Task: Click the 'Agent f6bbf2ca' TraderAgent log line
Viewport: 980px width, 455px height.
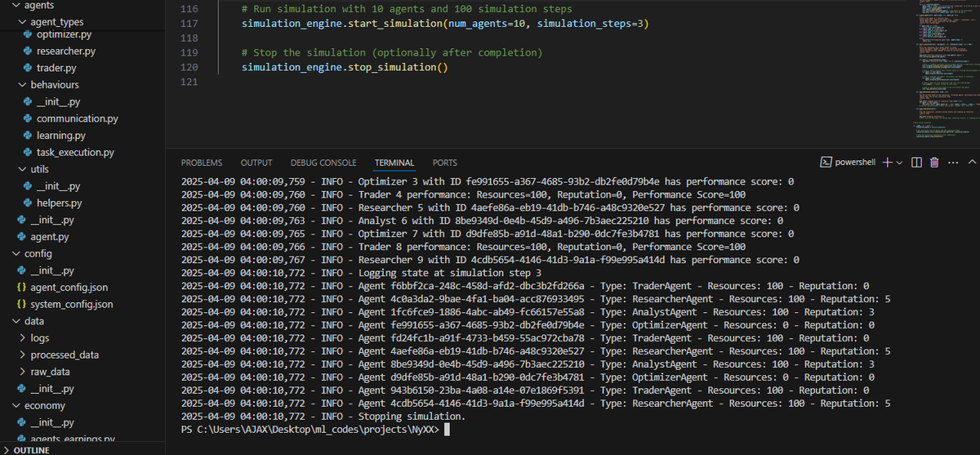Action: (525, 286)
